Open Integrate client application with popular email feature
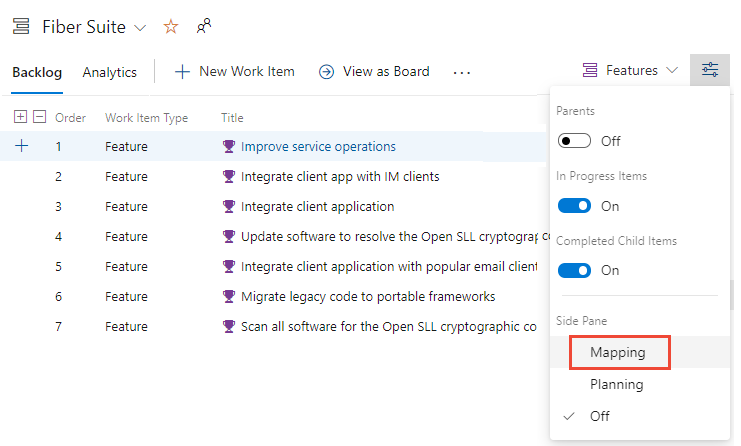This screenshot has height=446, width=741. tap(389, 266)
